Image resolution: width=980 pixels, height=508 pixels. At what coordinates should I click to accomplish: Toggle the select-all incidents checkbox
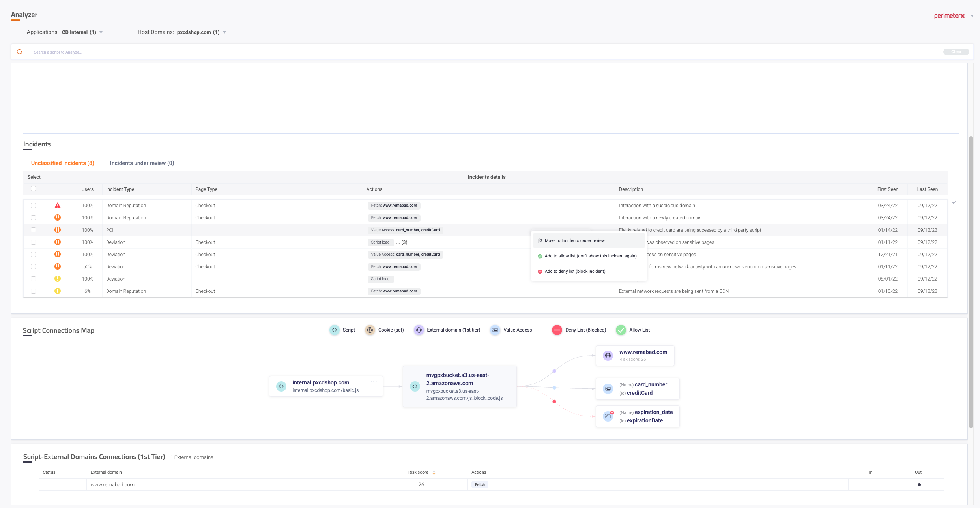click(33, 189)
